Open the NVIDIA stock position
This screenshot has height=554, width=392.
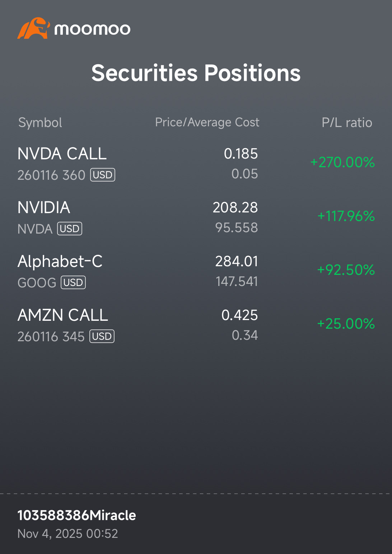coord(44,208)
